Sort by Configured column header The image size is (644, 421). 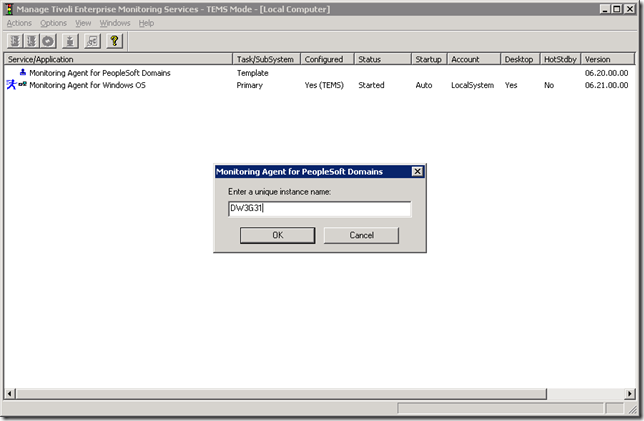point(327,59)
